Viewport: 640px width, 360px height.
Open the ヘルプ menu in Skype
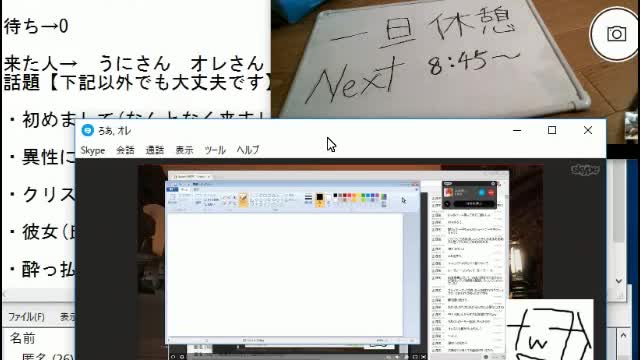248,150
